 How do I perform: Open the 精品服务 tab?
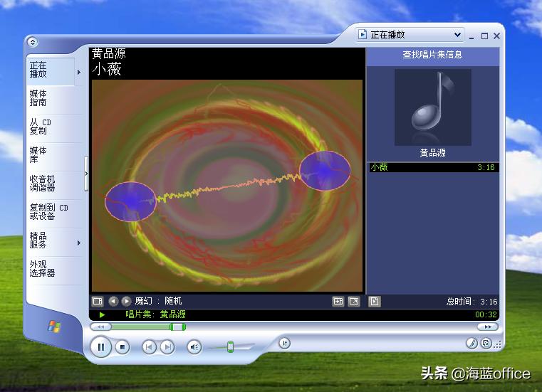tap(51, 240)
